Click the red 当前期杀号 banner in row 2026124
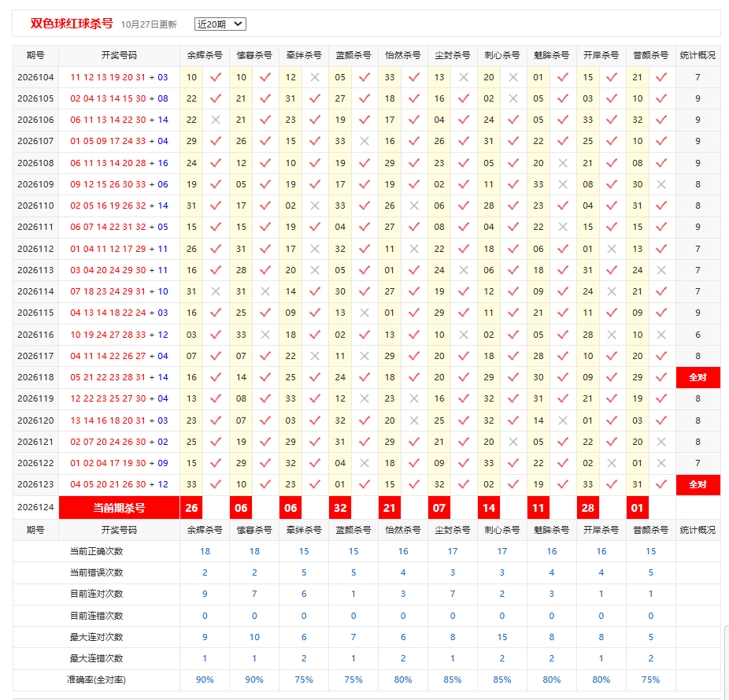Image resolution: width=729 pixels, height=700 pixels. click(x=120, y=507)
